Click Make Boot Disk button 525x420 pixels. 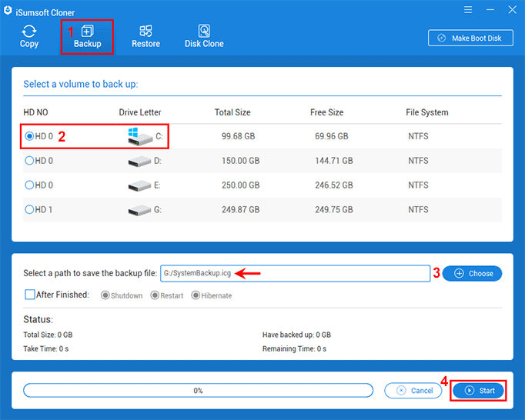[470, 38]
